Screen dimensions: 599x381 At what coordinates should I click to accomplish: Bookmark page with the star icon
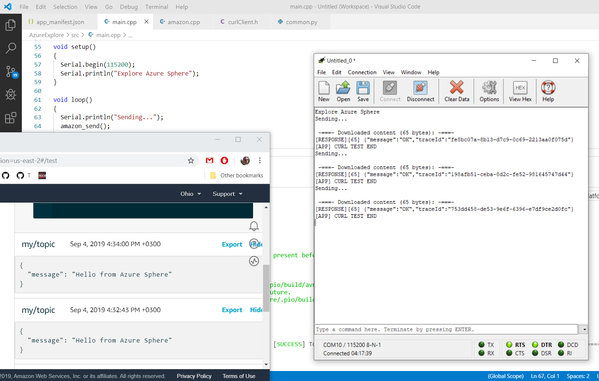coord(191,161)
